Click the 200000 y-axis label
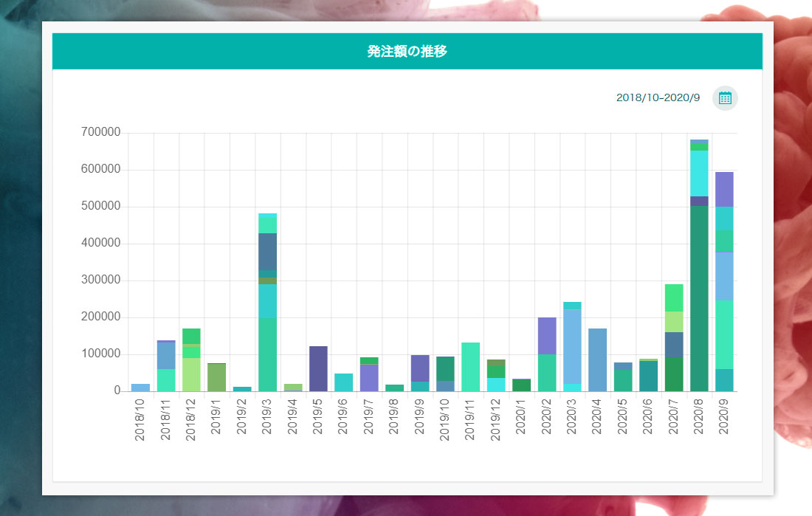This screenshot has height=516, width=812. pyautogui.click(x=100, y=317)
